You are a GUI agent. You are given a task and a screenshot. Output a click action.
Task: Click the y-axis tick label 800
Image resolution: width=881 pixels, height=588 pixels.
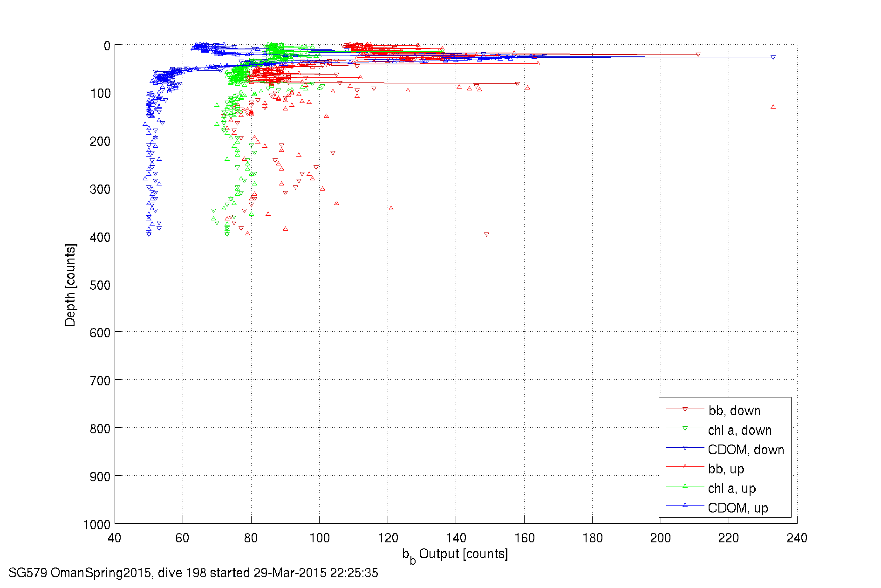click(100, 429)
